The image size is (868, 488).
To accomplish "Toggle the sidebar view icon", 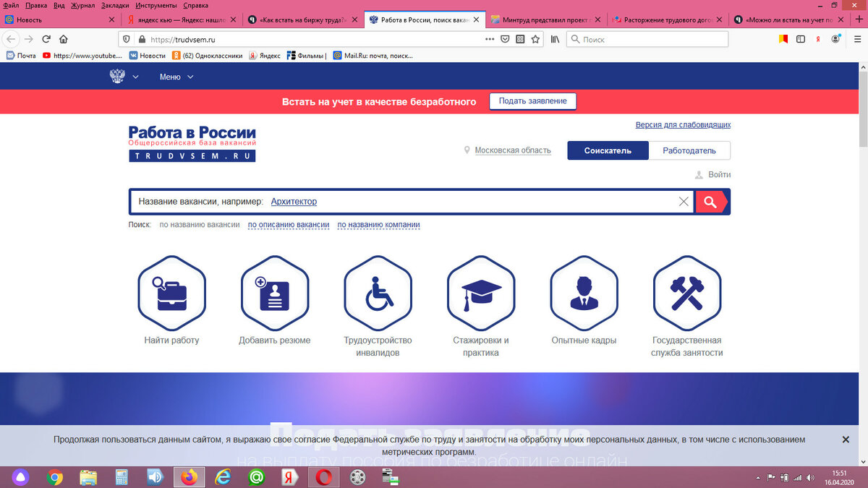I will pyautogui.click(x=801, y=39).
